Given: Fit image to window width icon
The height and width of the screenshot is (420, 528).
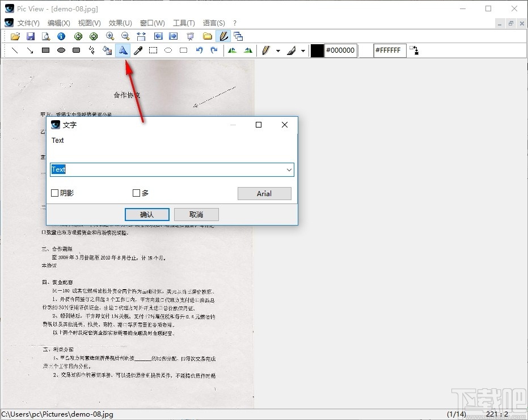Looking at the screenshot, I should tap(141, 36).
